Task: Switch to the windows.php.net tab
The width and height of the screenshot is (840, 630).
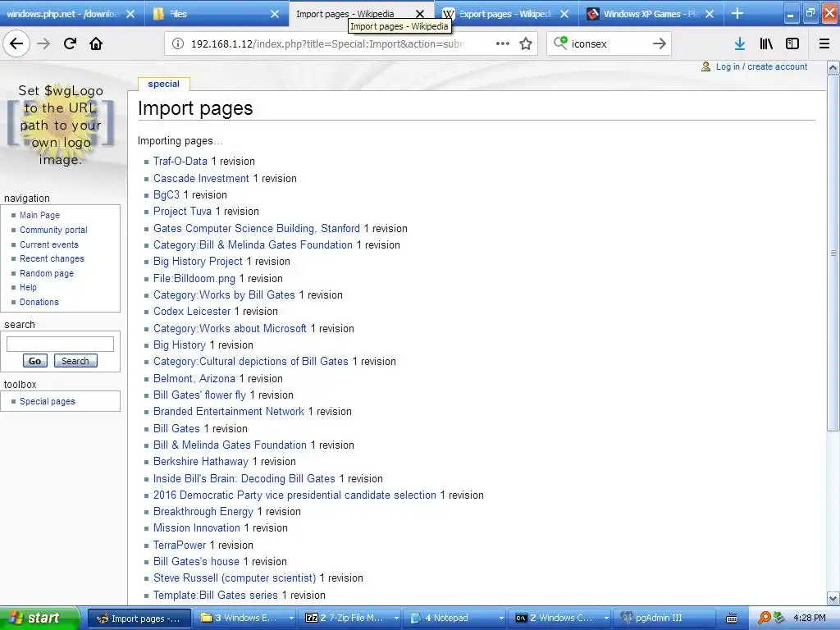Action: click(62, 14)
